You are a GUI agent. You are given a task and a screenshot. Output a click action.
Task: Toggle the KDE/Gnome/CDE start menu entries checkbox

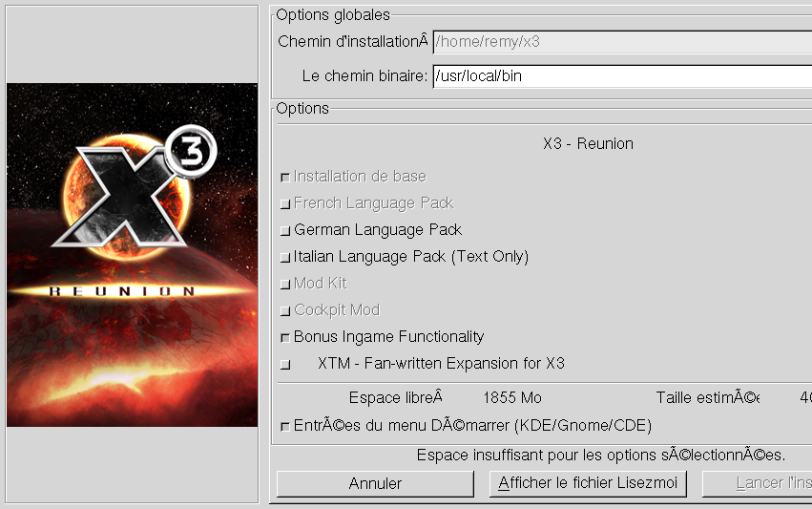[x=285, y=427]
